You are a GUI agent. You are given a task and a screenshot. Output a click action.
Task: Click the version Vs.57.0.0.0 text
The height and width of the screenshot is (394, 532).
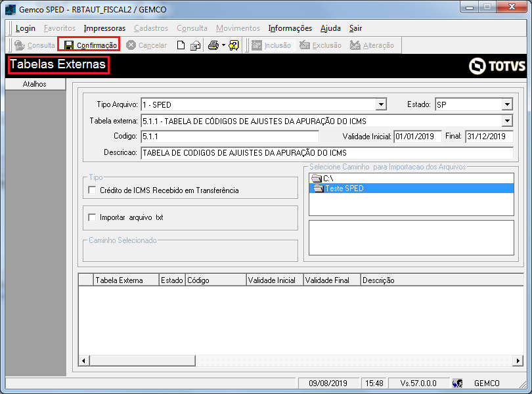418,383
